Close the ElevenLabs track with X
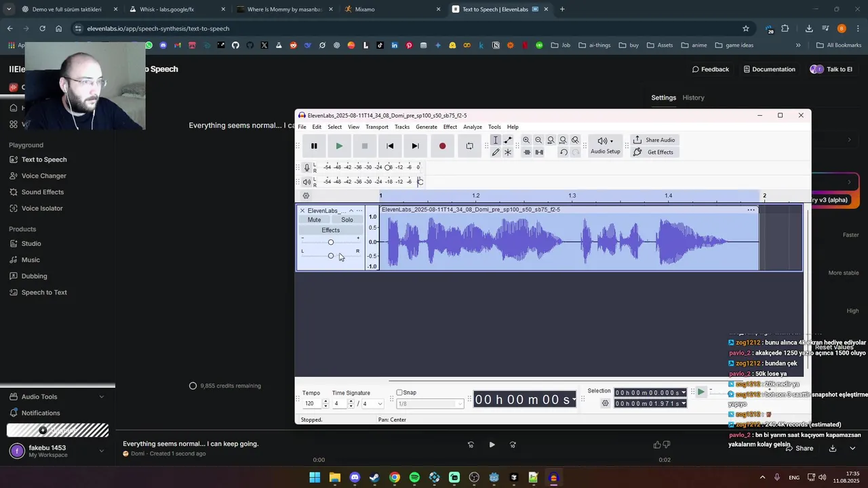Viewport: 868px width, 488px height. pos(302,211)
